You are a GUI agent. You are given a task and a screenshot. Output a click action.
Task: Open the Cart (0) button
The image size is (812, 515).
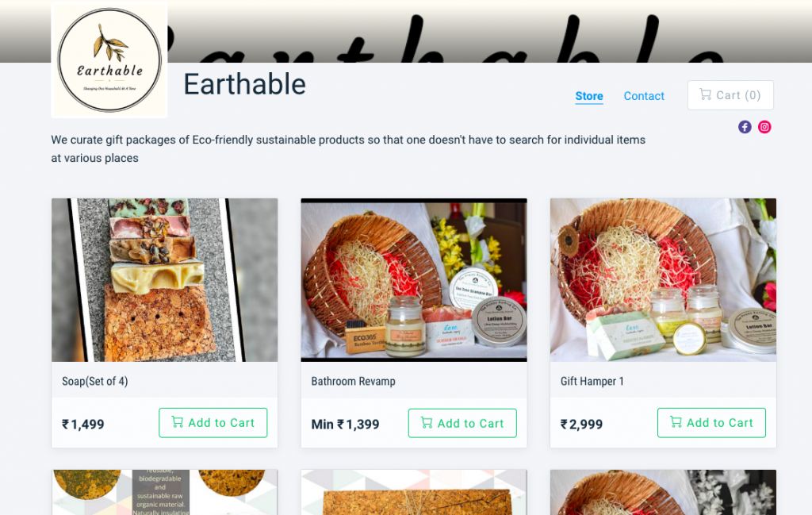click(730, 95)
